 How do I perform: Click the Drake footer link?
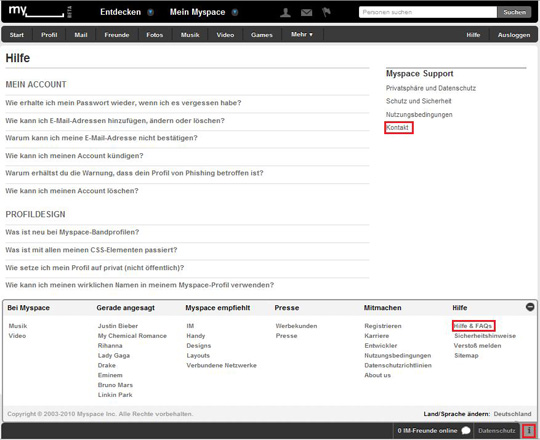click(107, 365)
